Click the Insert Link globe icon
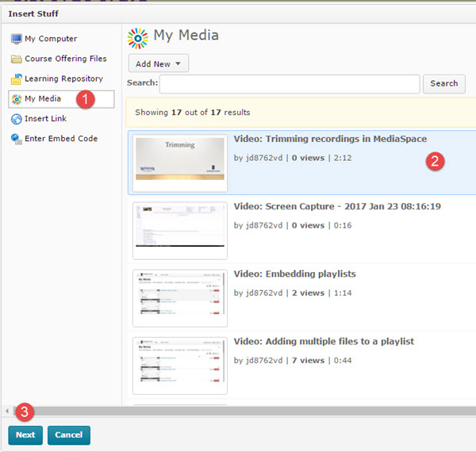Viewport: 476px width, 452px height. 16,119
